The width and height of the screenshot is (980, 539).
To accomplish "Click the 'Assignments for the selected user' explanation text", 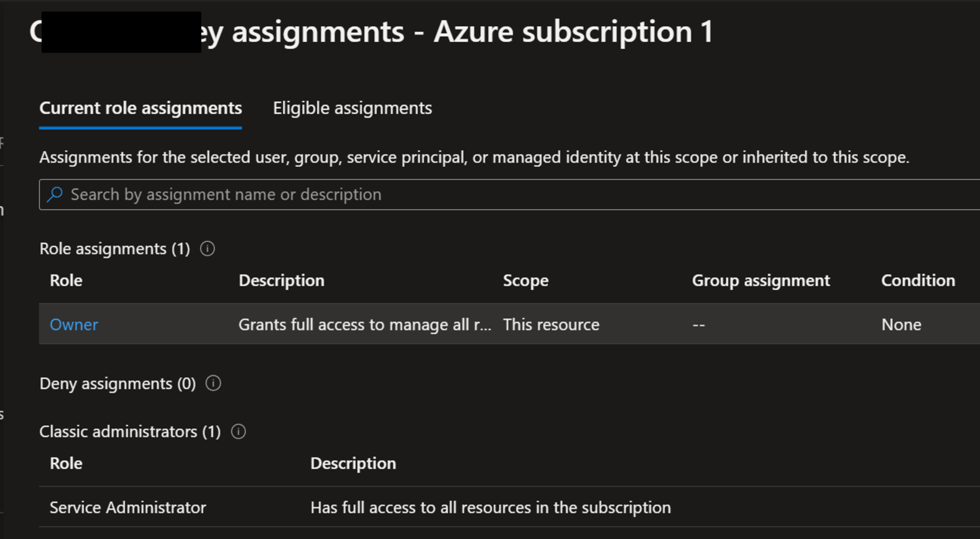I will tap(474, 157).
